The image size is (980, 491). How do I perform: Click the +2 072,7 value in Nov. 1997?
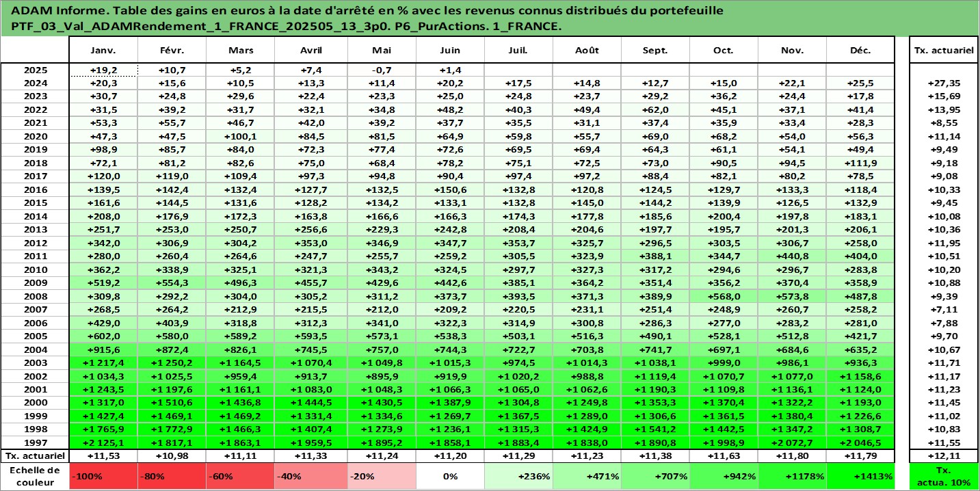click(792, 442)
